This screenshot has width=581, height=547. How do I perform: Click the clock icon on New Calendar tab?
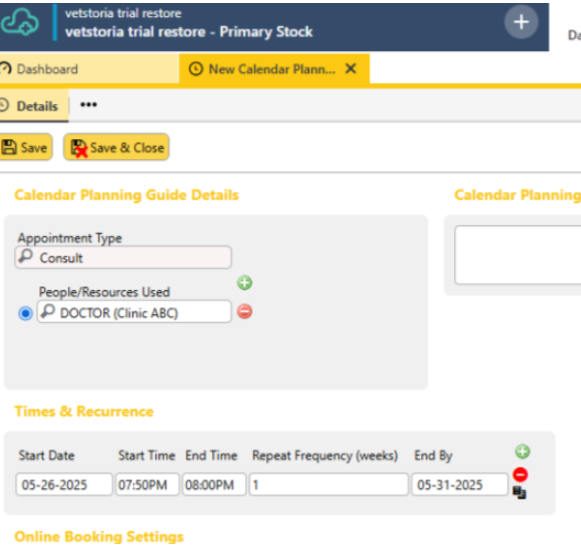point(196,69)
